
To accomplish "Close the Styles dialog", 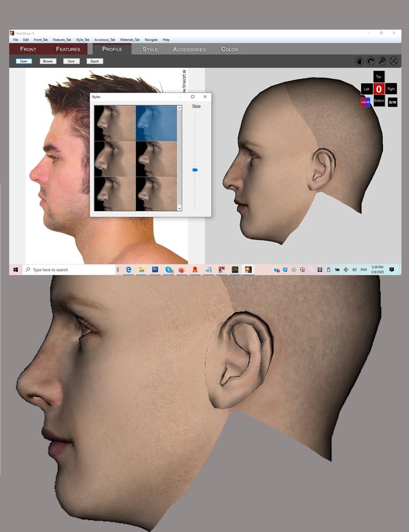I will (x=205, y=97).
